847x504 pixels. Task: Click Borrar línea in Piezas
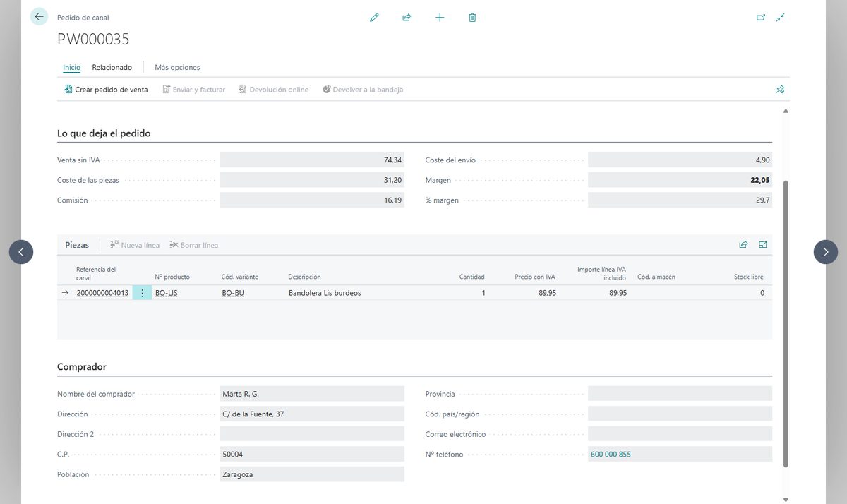pyautogui.click(x=194, y=246)
